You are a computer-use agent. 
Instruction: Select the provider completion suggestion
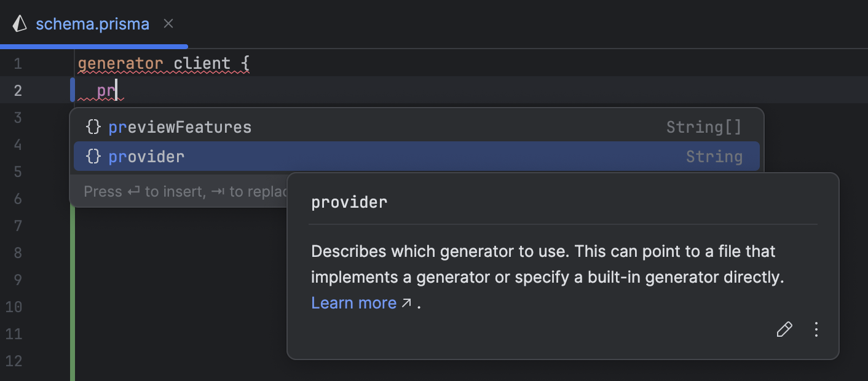(146, 156)
